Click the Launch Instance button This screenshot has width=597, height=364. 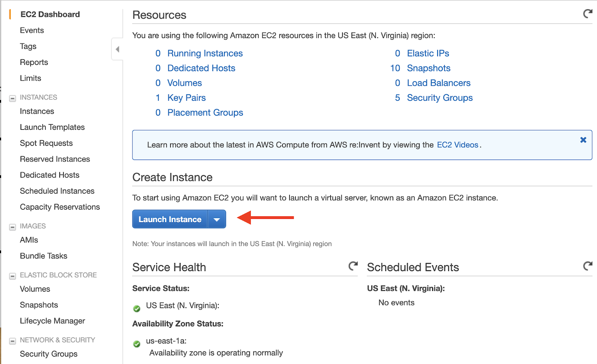pyautogui.click(x=170, y=219)
